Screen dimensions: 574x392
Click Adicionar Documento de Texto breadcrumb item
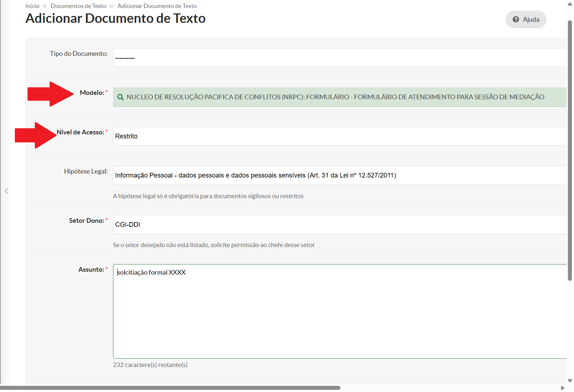157,6
